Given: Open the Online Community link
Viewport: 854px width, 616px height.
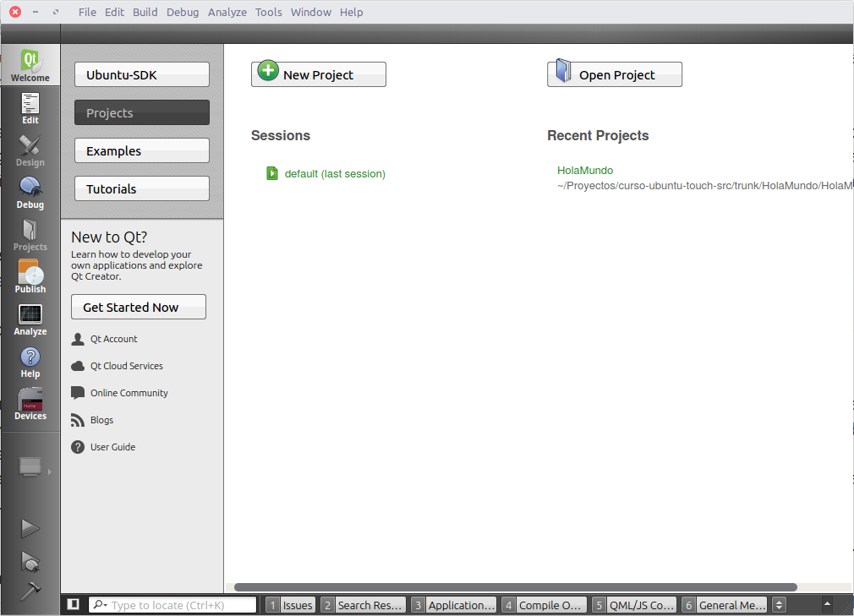Looking at the screenshot, I should pos(129,393).
